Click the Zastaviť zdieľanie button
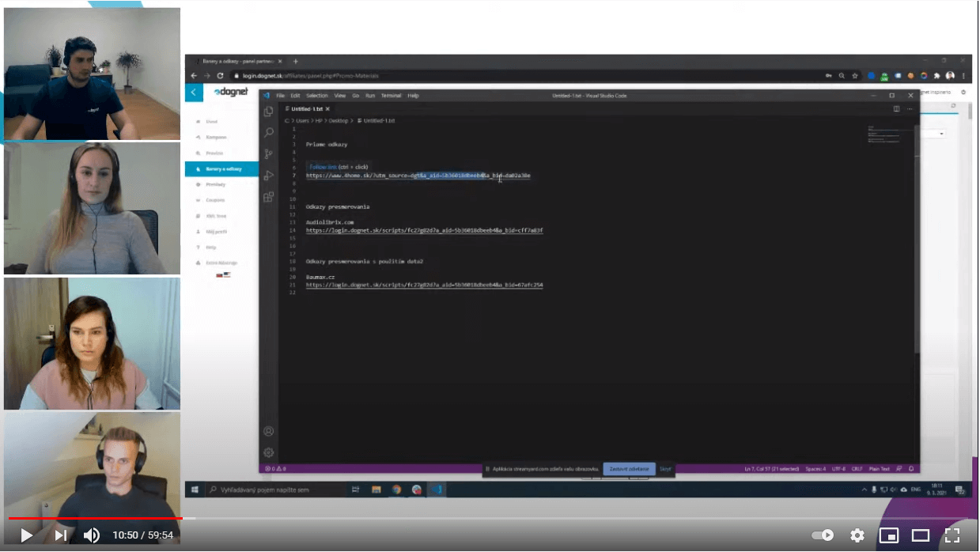Image resolution: width=980 pixels, height=552 pixels. pos(629,469)
